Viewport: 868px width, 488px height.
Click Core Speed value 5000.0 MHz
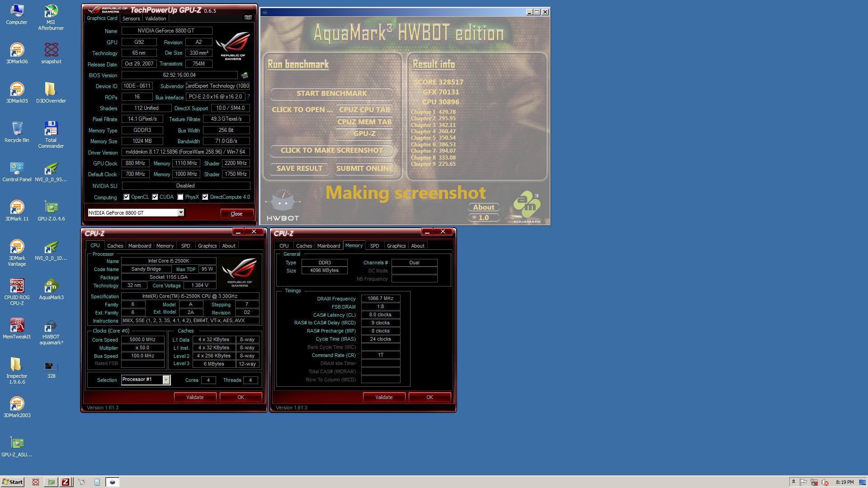[142, 339]
